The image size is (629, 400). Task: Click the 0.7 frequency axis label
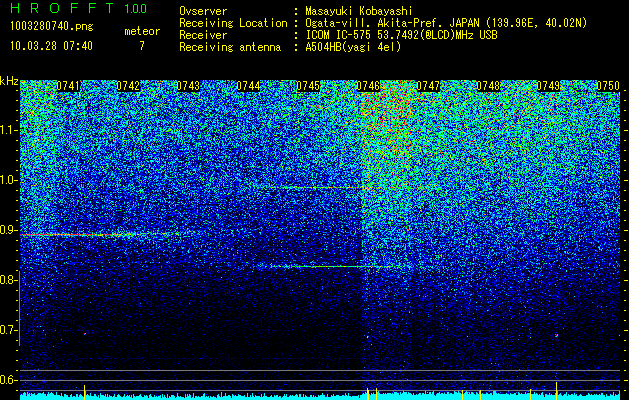click(8, 330)
